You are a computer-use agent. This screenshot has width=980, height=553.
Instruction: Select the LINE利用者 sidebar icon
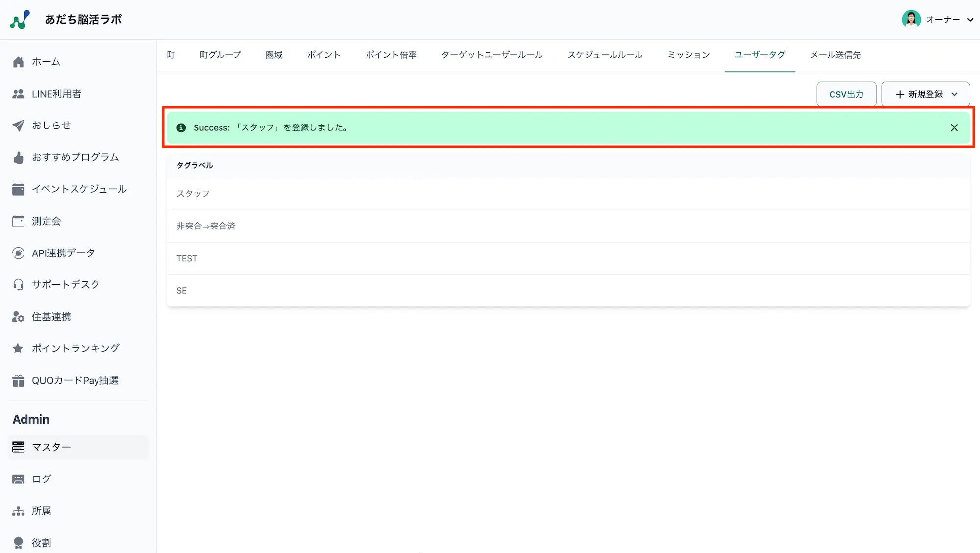18,94
